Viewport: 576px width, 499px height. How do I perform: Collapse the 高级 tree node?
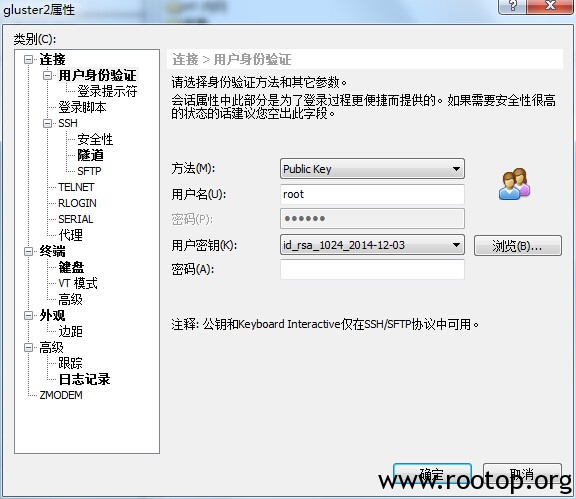[x=28, y=347]
